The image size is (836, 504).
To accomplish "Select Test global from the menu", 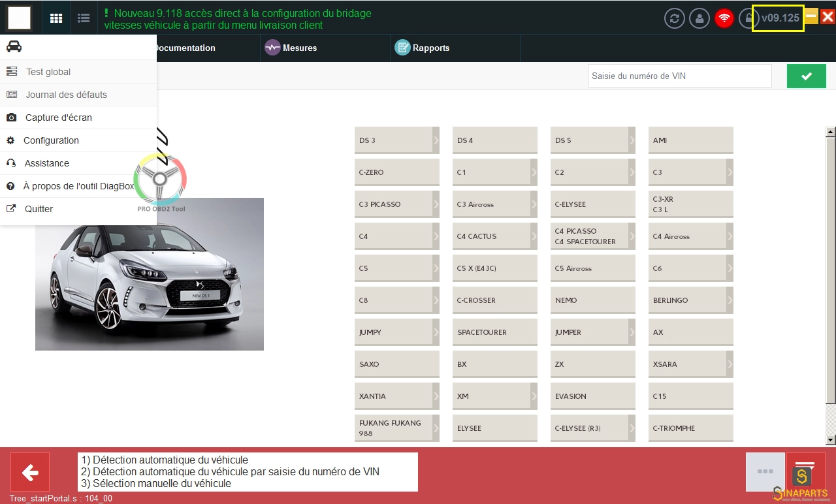I will (78, 72).
